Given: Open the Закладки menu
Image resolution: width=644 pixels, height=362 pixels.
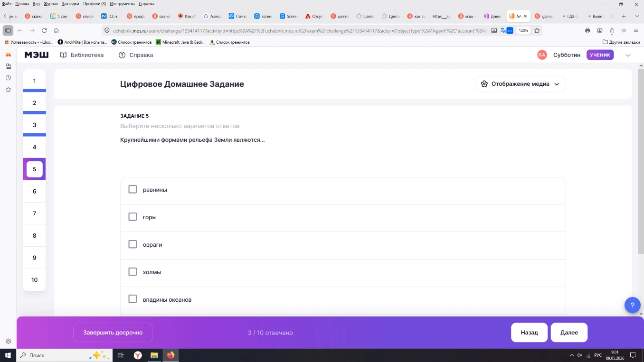Looking at the screenshot, I should [x=70, y=3].
